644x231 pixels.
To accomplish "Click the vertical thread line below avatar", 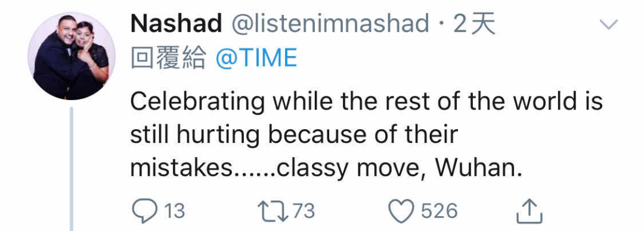I will point(72,169).
